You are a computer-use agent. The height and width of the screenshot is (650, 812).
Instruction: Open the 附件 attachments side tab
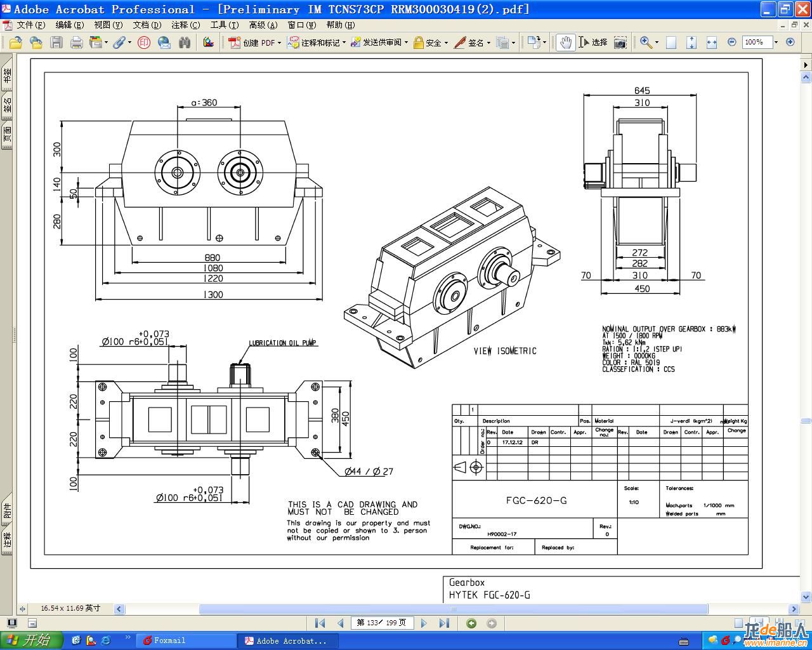[x=6, y=510]
